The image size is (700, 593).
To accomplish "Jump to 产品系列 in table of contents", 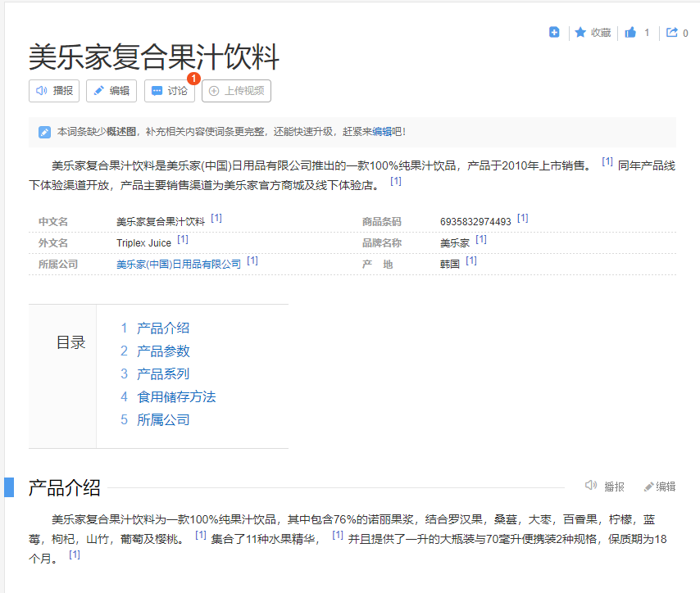I will coord(163,374).
